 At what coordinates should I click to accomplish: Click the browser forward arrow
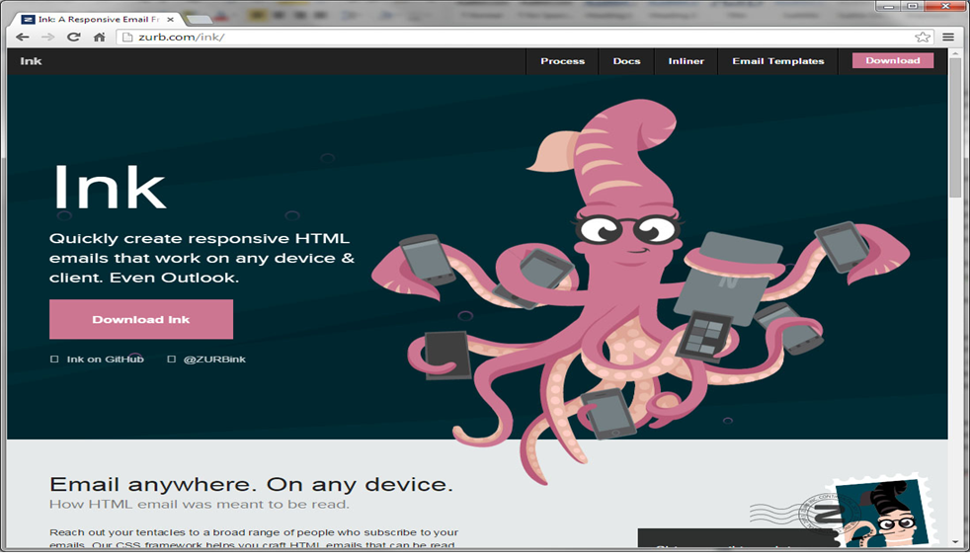[x=47, y=38]
